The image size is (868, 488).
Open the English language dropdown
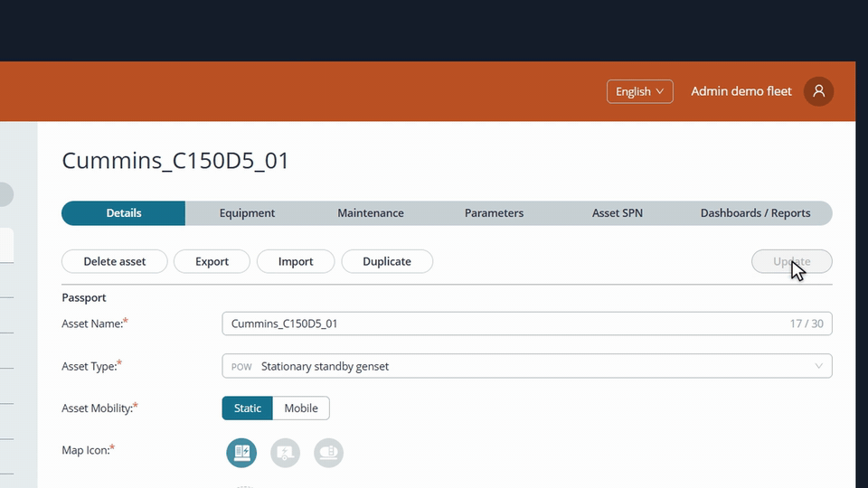pos(640,91)
